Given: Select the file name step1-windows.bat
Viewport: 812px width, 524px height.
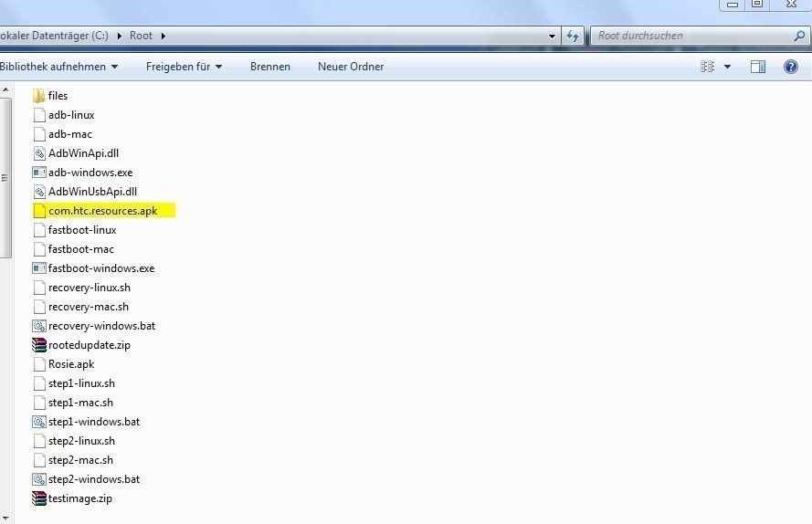Looking at the screenshot, I should (94, 422).
